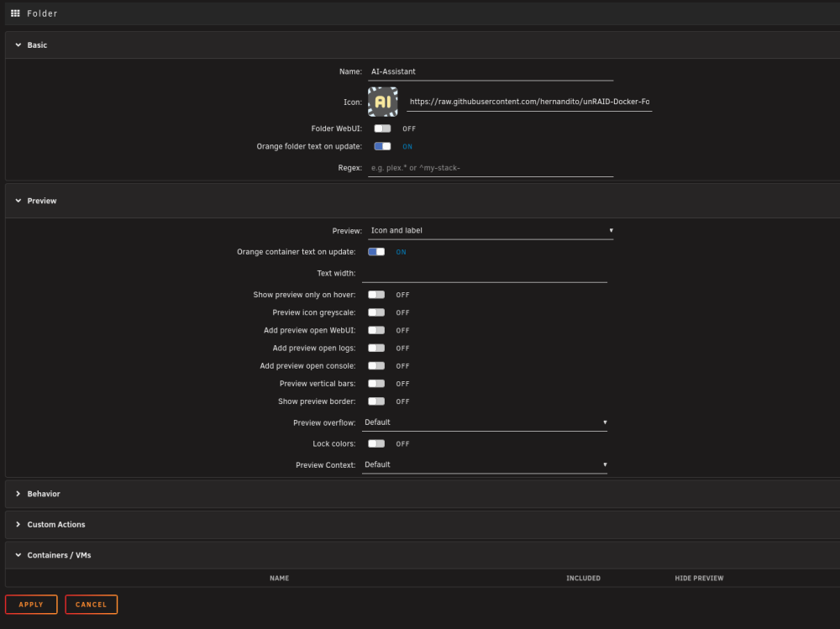This screenshot has width=840, height=629.
Task: Open the Preview Context dropdown
Action: point(485,464)
